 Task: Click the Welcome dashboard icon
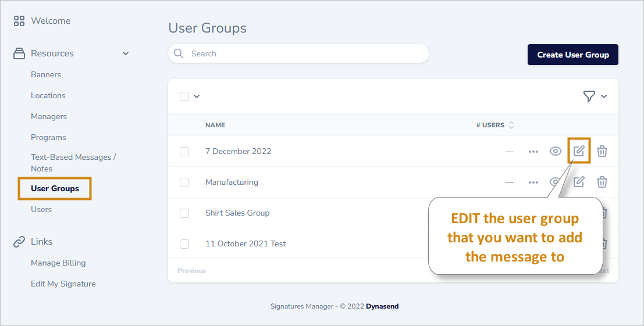[x=19, y=21]
